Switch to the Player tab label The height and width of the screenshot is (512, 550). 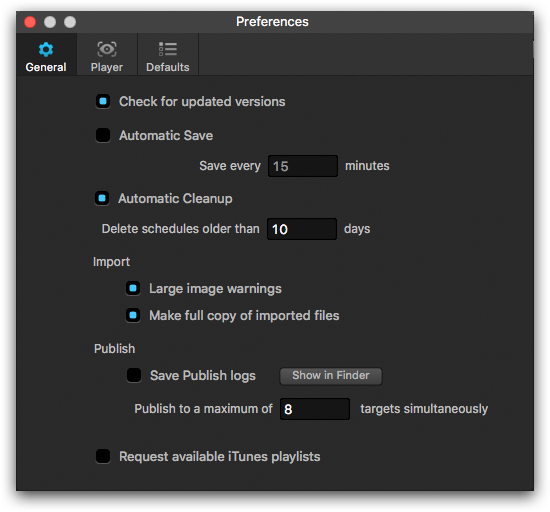click(107, 67)
